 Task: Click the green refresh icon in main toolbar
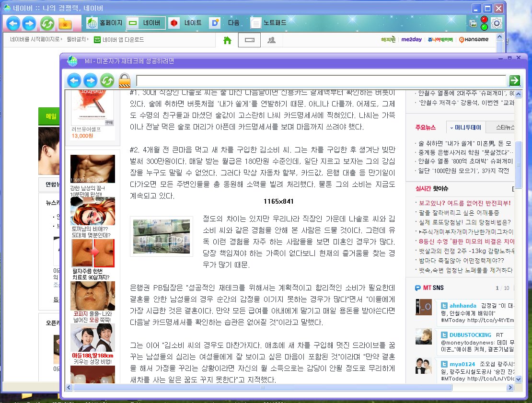(x=47, y=23)
